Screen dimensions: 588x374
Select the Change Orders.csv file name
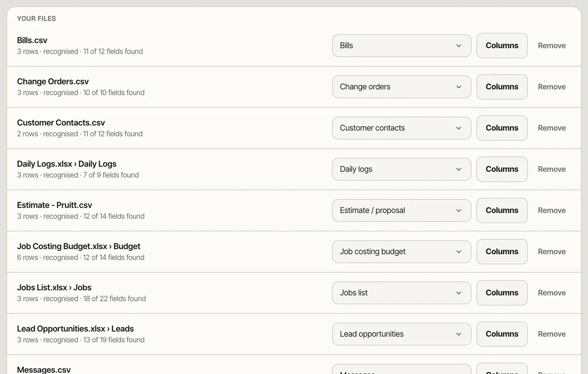[x=53, y=82]
